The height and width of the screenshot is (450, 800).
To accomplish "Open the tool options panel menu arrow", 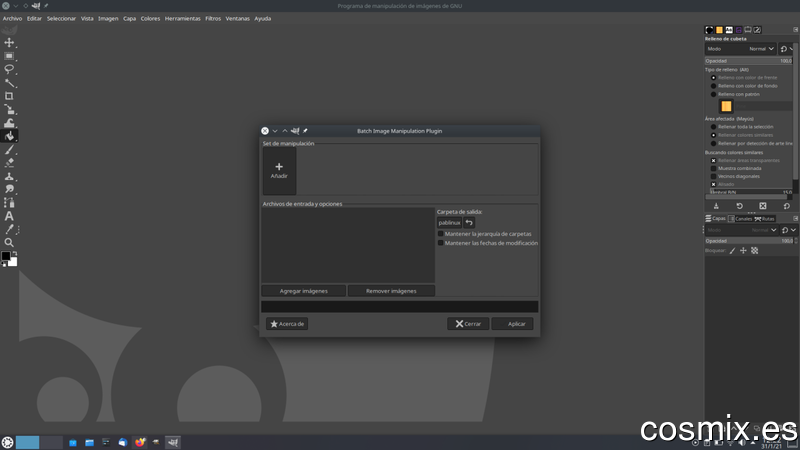I will click(795, 30).
